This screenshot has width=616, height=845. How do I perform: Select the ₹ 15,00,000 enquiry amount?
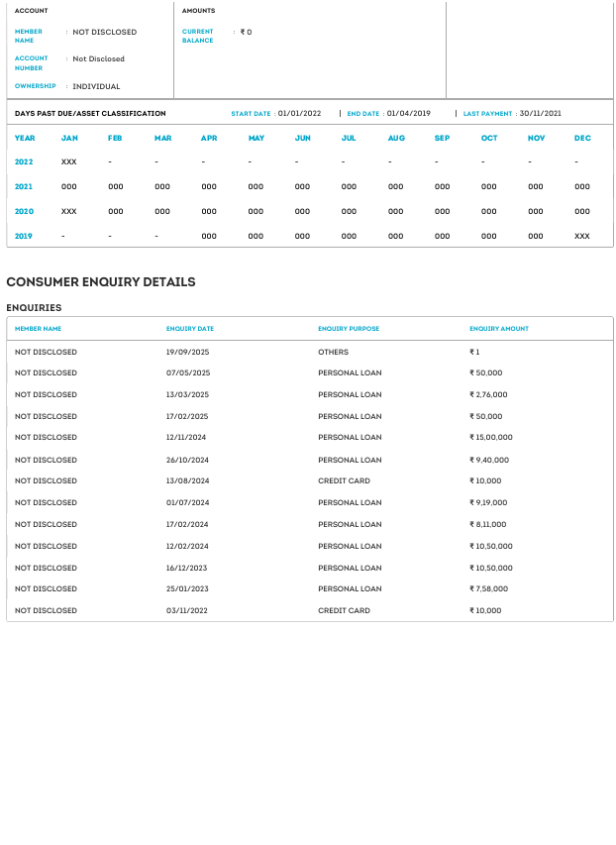click(491, 438)
